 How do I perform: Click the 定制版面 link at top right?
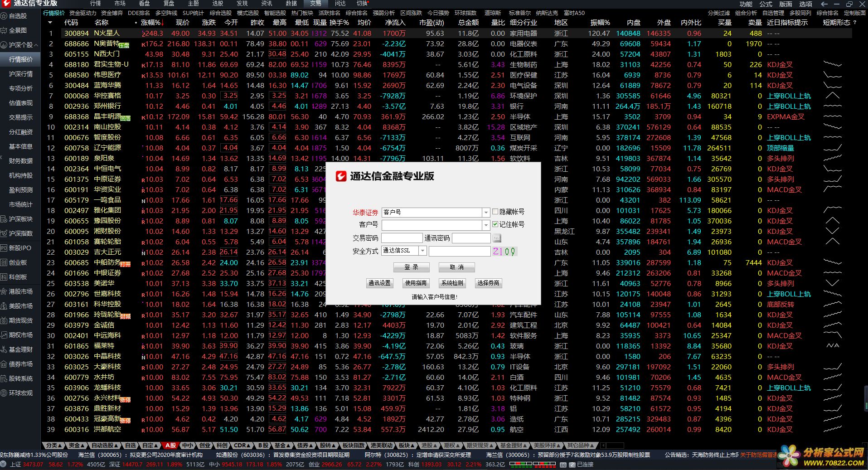[854, 13]
